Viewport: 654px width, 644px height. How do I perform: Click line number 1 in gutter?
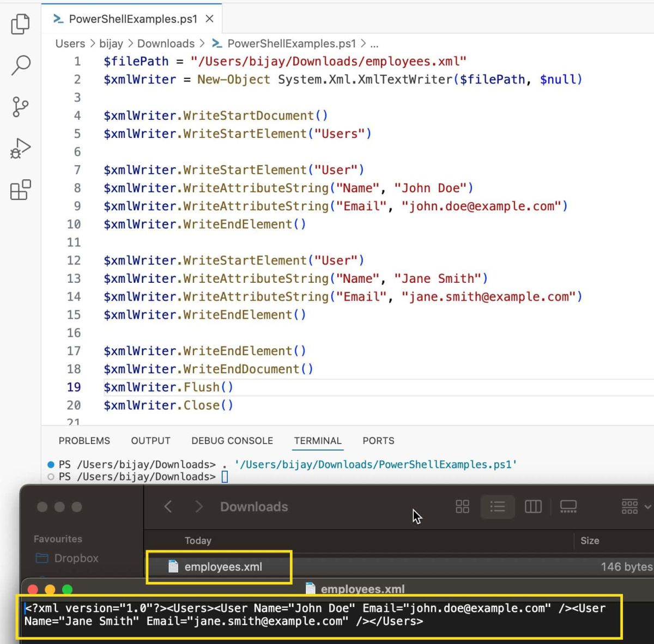77,62
